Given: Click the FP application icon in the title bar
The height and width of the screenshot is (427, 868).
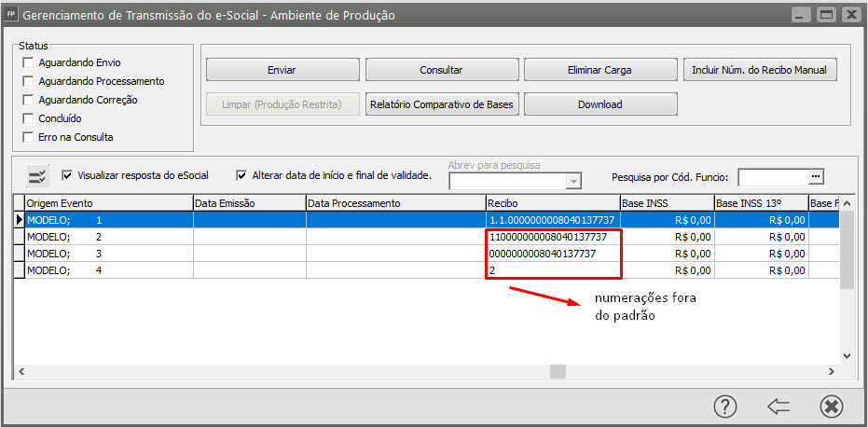Looking at the screenshot, I should coord(11,14).
